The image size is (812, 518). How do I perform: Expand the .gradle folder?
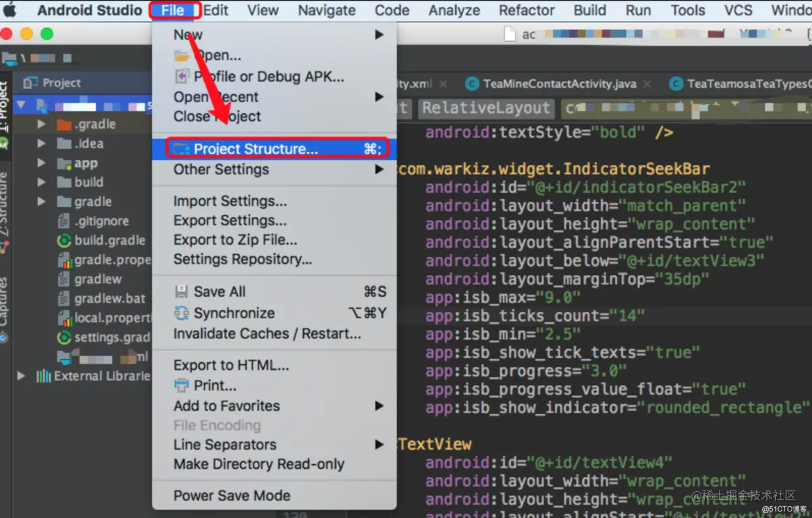pyautogui.click(x=42, y=124)
